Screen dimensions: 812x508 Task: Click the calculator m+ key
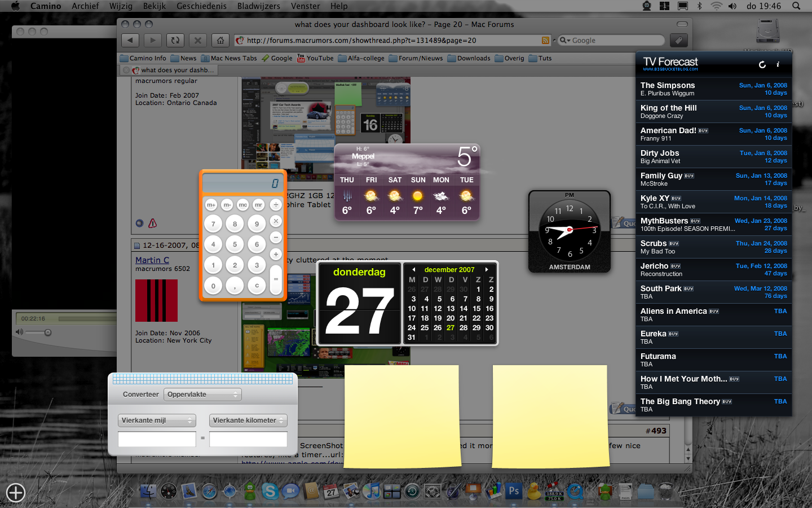[x=211, y=204]
